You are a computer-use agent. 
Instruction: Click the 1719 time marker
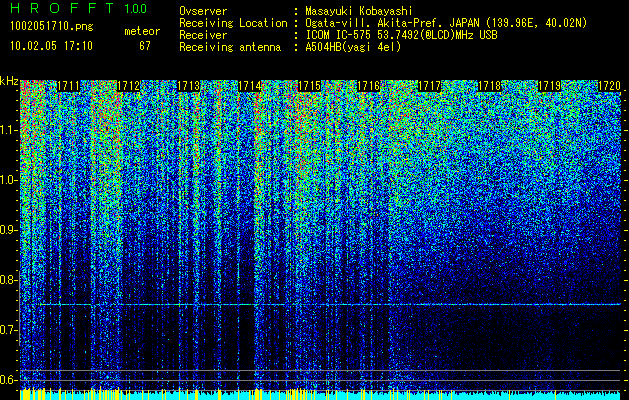(549, 86)
